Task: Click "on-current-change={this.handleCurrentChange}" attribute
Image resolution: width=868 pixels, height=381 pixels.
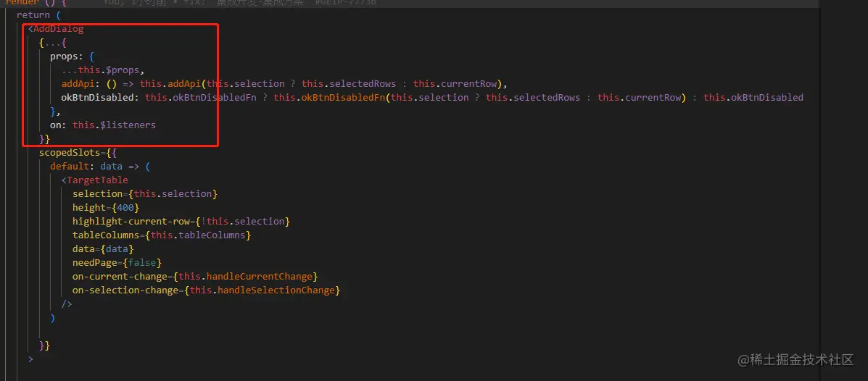Action: pos(195,277)
